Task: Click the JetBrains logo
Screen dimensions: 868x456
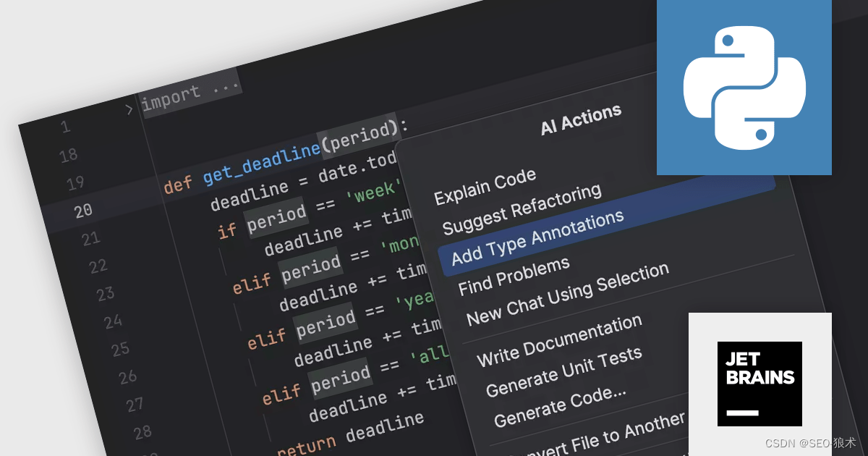Action: click(x=759, y=384)
